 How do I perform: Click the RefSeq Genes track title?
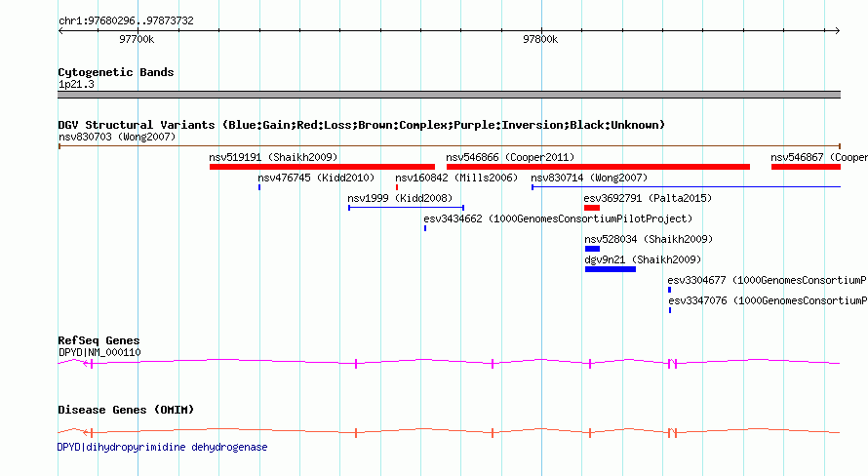coord(99,340)
